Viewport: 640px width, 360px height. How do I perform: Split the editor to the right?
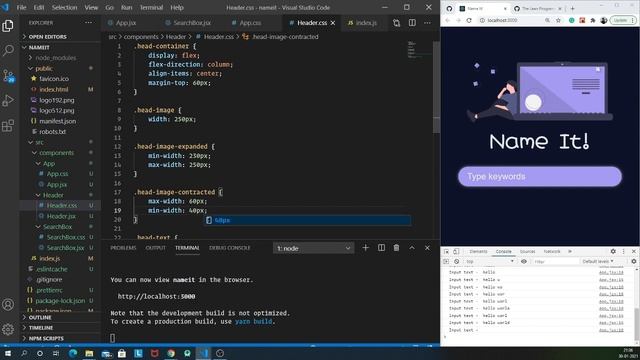click(x=412, y=23)
